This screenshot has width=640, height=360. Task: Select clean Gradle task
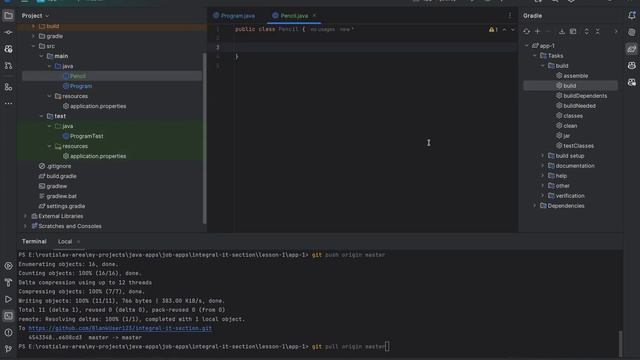[571, 126]
